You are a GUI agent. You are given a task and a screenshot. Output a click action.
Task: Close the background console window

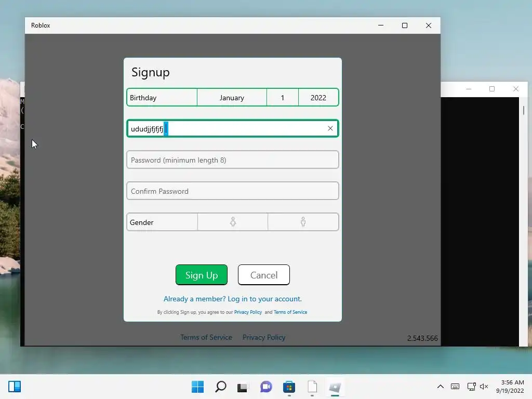point(516,89)
